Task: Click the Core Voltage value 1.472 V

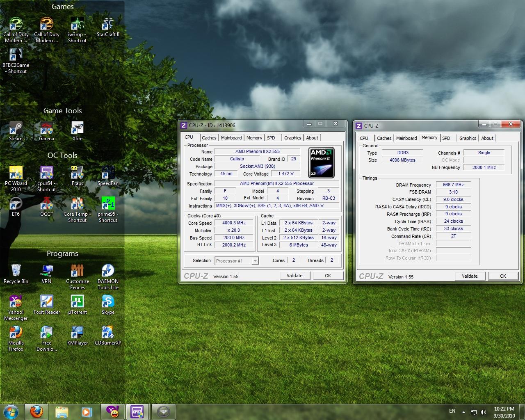Action: point(286,174)
